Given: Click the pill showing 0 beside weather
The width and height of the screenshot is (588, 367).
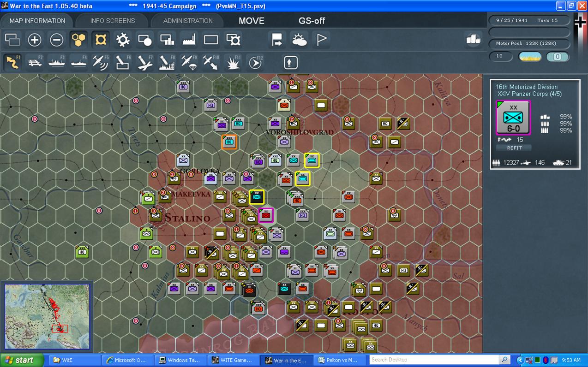Looking at the screenshot, I should click(x=557, y=56).
